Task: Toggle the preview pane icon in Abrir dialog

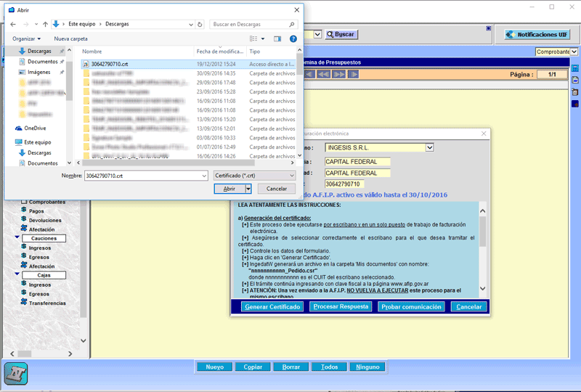Action: (277, 38)
